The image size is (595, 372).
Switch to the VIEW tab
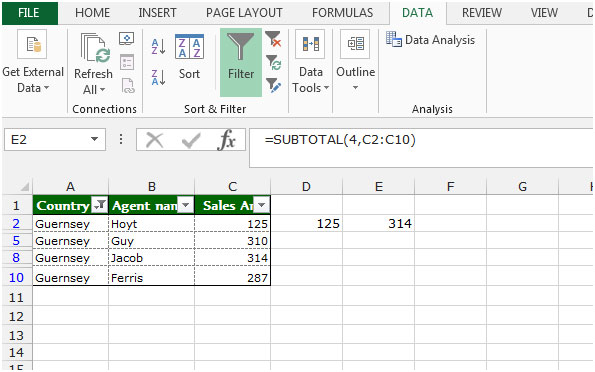point(544,13)
